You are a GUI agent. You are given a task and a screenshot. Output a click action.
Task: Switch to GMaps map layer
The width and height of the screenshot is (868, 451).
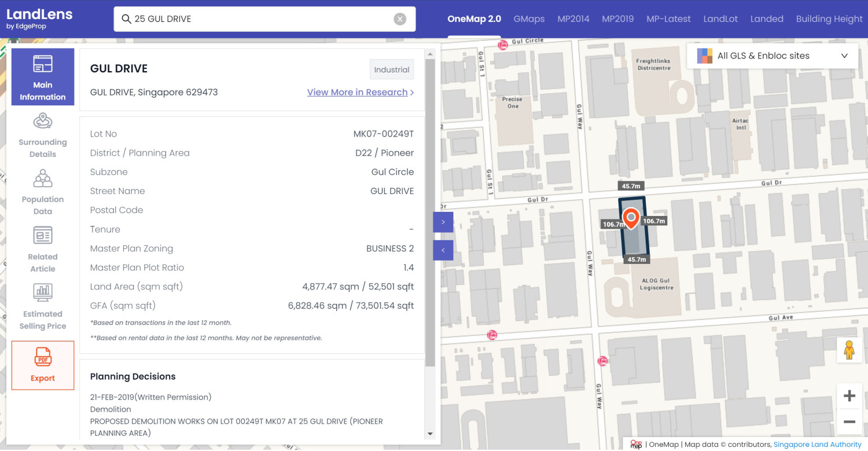(x=529, y=19)
